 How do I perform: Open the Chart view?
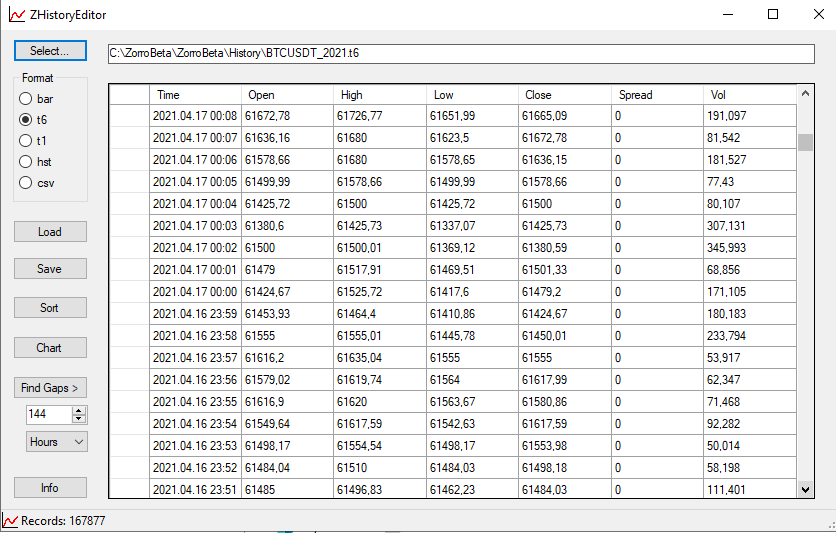click(50, 348)
